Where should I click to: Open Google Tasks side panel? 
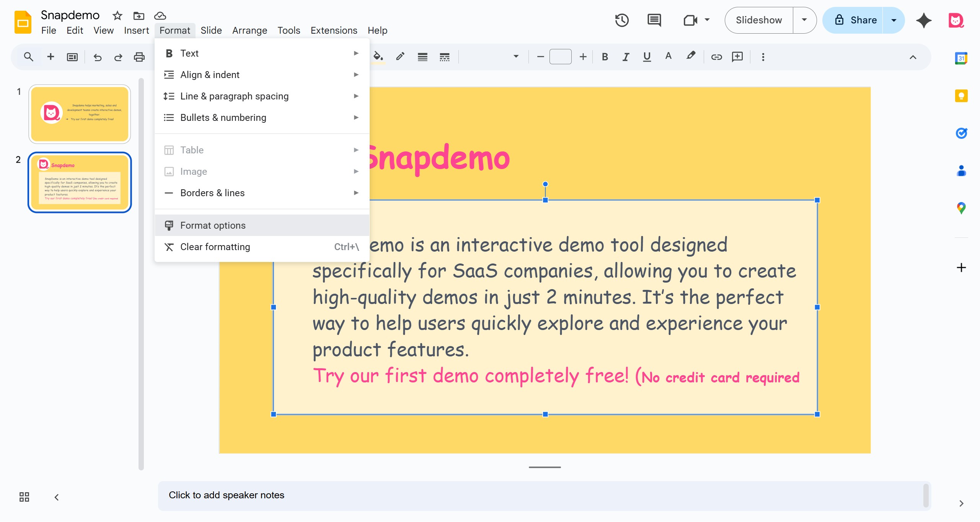pyautogui.click(x=961, y=133)
